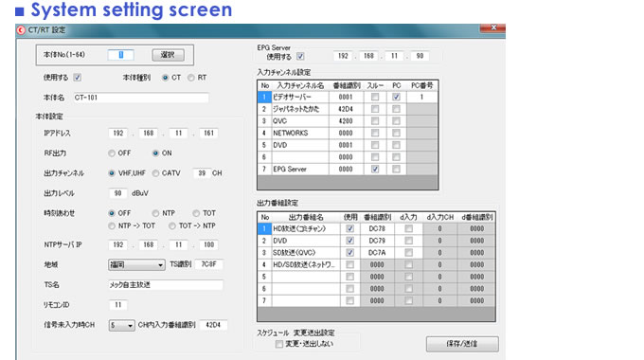Select the RT unit type radio button
The height and width of the screenshot is (360, 644).
pyautogui.click(x=191, y=78)
